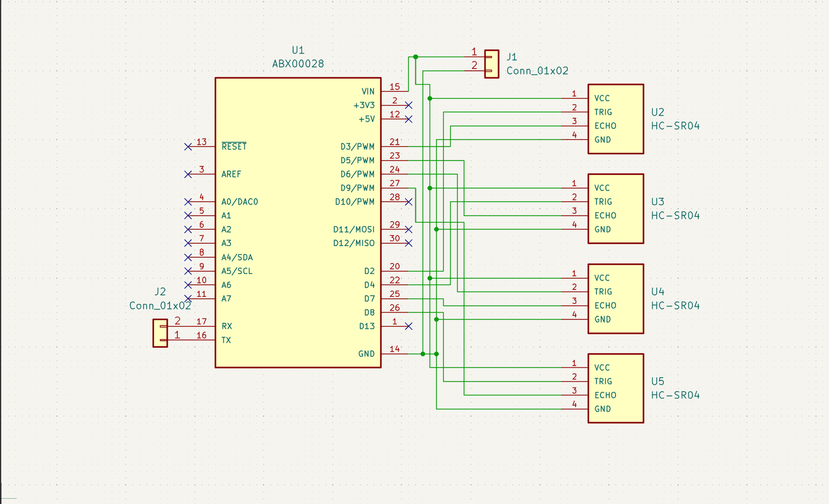Screen dimensions: 829x504
Task: Select the U3 HC-SR04 sensor symbol
Action: [x=616, y=209]
